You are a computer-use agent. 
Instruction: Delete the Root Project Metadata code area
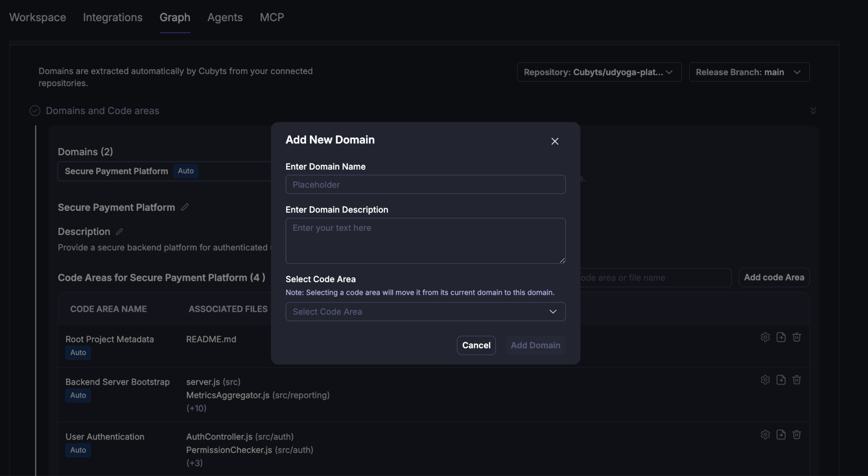796,337
